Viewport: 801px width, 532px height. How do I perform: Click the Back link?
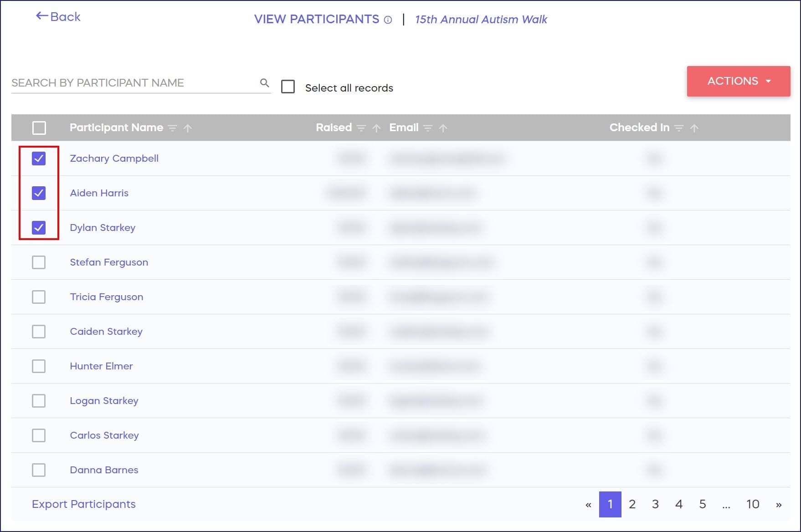58,17
